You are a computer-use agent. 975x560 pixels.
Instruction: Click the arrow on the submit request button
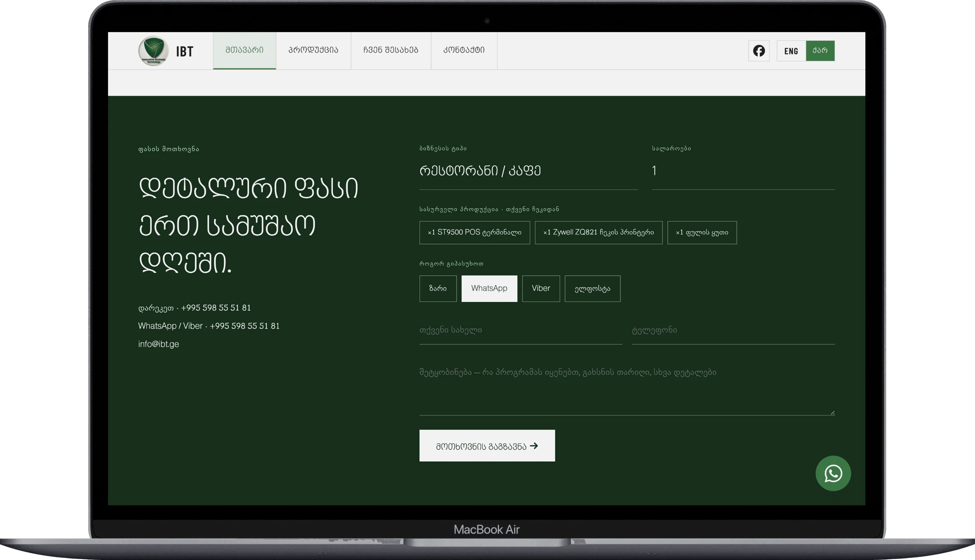(x=534, y=446)
